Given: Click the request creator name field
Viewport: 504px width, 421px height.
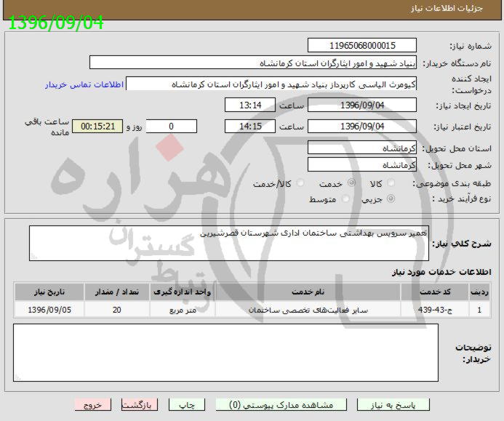Looking at the screenshot, I should pos(271,84).
